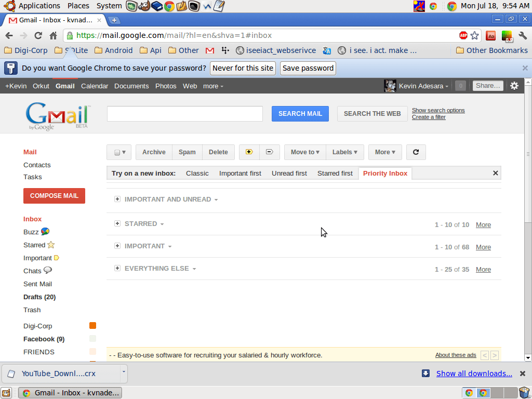Click the Digi-Corp label color swatch
Image resolution: width=532 pixels, height=399 pixels.
[92, 326]
